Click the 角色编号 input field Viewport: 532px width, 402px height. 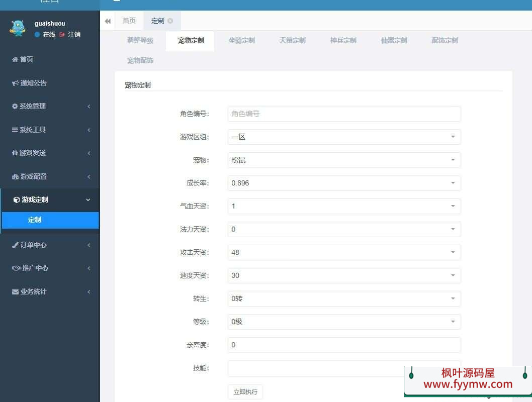(344, 114)
